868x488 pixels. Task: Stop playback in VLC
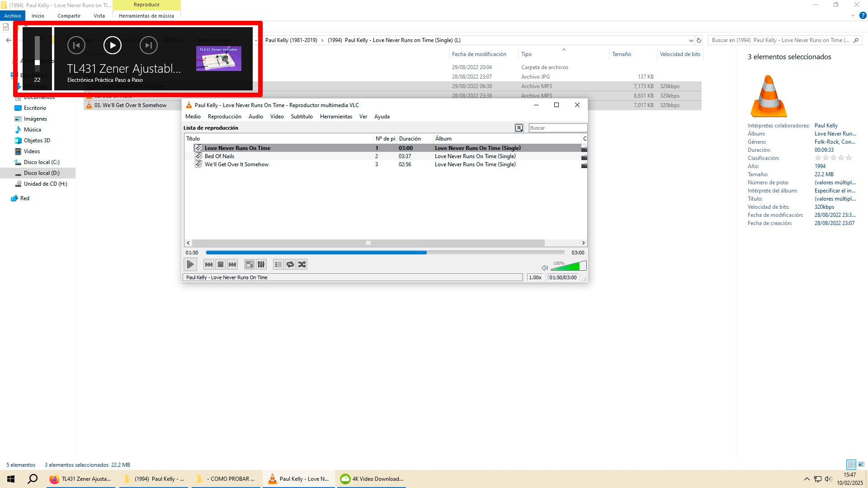coord(221,264)
